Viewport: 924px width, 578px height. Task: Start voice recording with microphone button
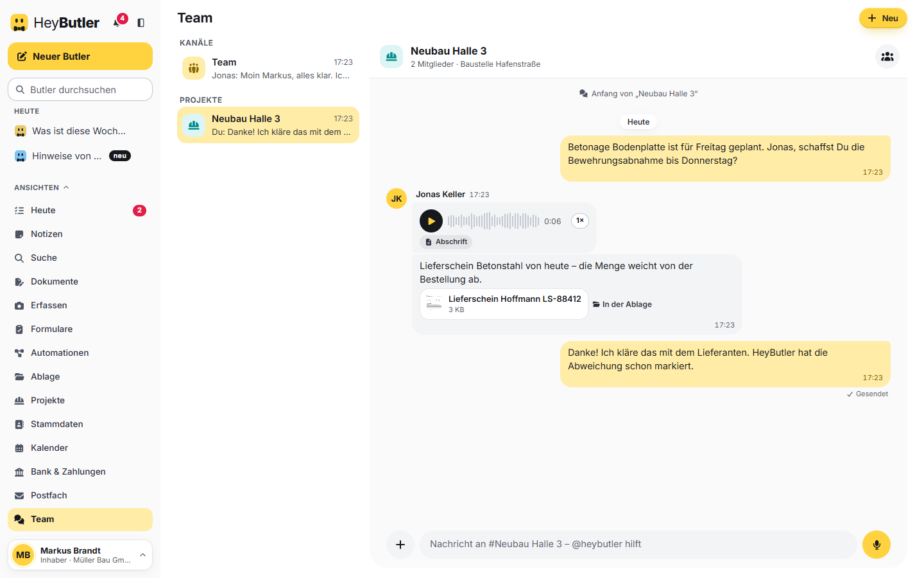pos(877,545)
